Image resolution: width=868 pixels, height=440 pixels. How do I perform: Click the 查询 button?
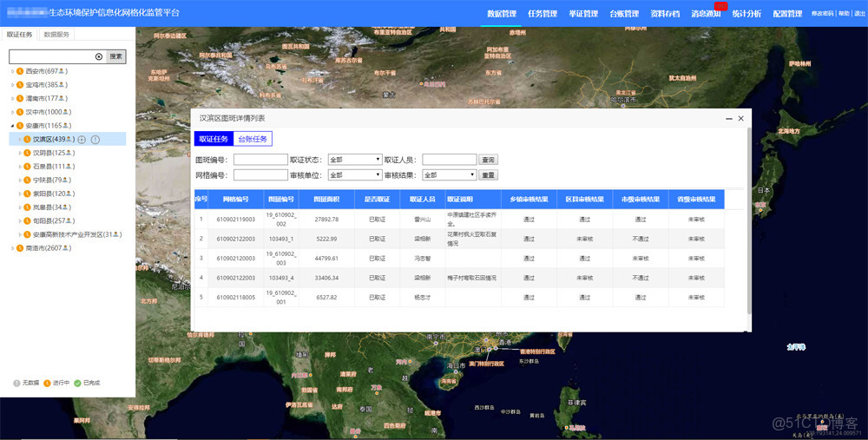pyautogui.click(x=488, y=160)
